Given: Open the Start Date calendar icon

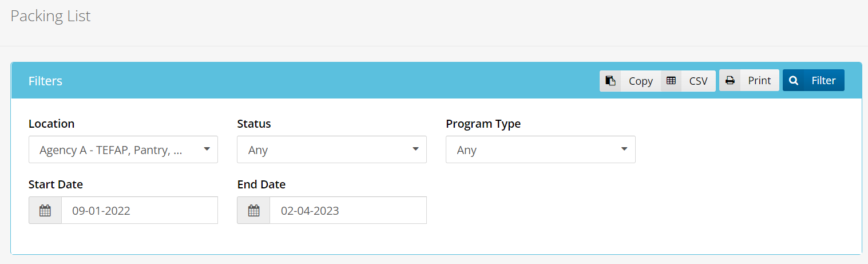Looking at the screenshot, I should [x=45, y=211].
